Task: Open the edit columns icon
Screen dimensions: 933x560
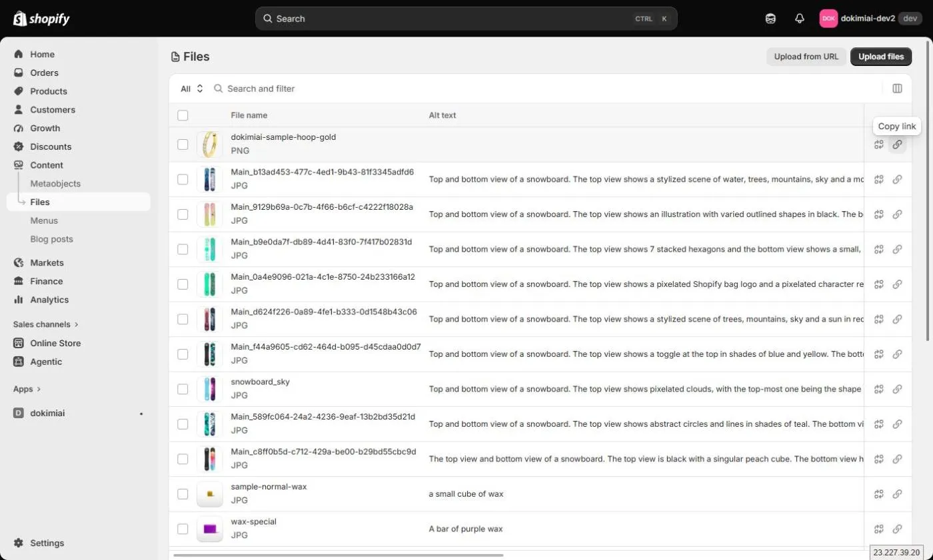Action: (897, 89)
